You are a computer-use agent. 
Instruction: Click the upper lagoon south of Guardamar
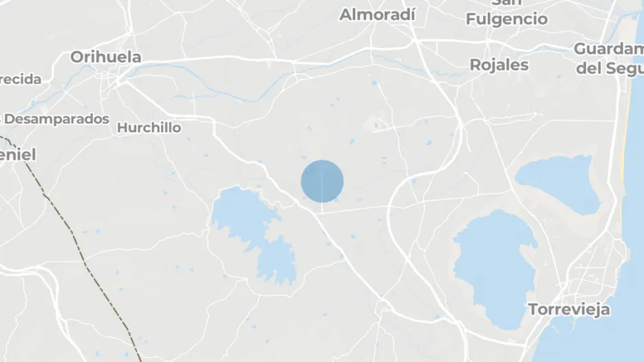(559, 184)
